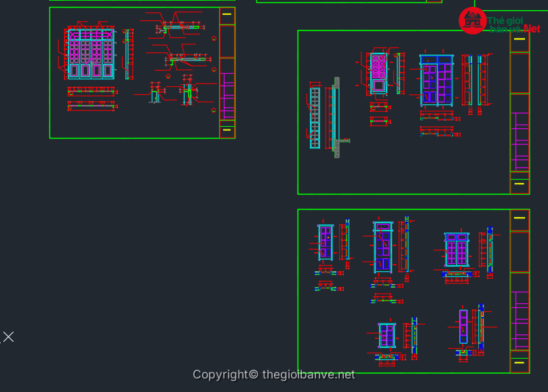Select the narrow single-leaf window at bottom right
Screen dimensions: 548x392
pos(463,327)
